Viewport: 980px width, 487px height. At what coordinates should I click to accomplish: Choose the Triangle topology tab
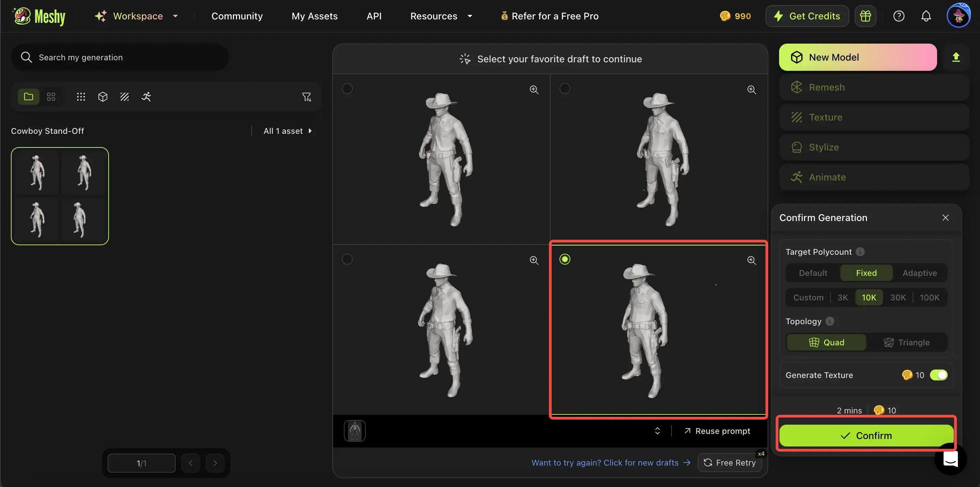[x=906, y=342]
